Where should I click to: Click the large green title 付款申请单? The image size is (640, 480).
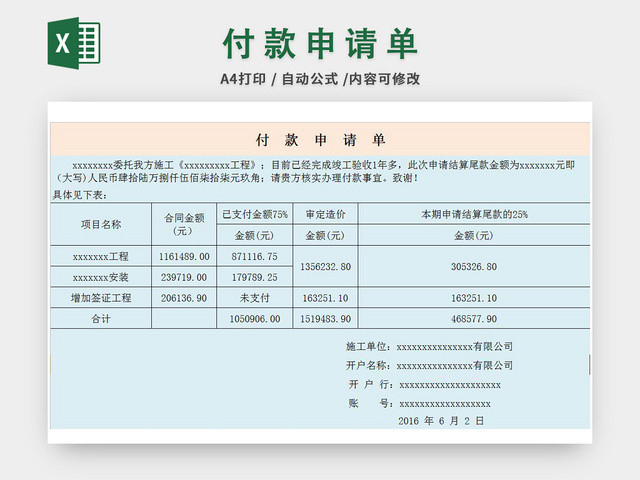[320, 44]
